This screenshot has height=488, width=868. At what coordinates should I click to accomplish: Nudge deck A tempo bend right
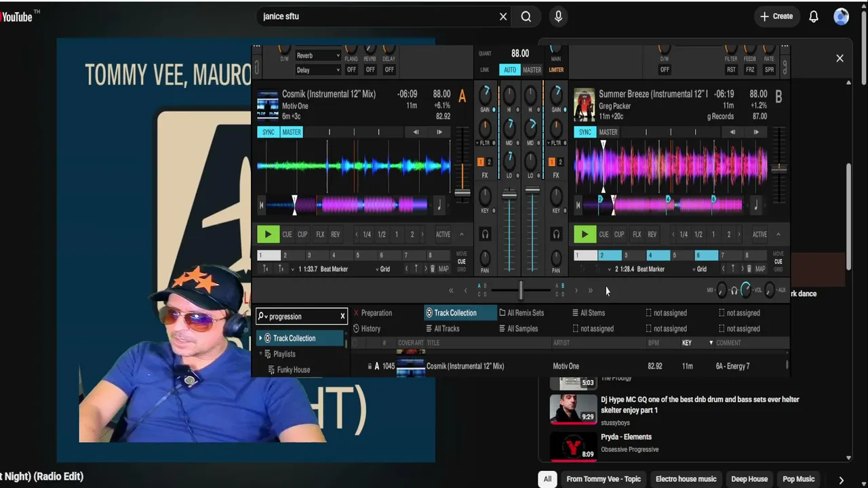(x=439, y=132)
